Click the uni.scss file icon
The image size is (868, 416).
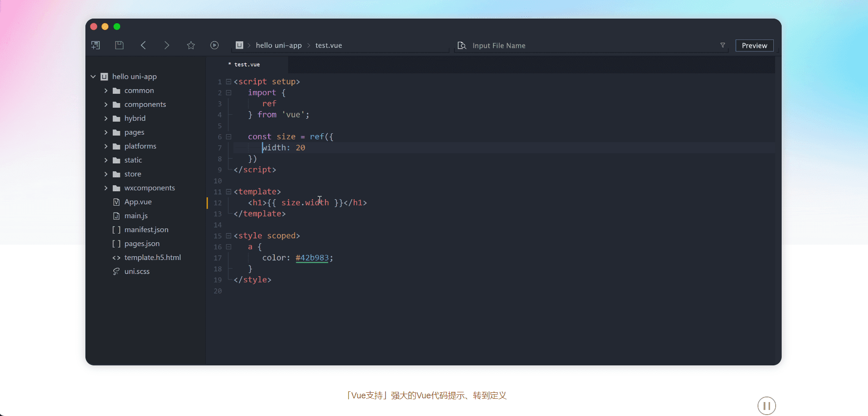117,272
